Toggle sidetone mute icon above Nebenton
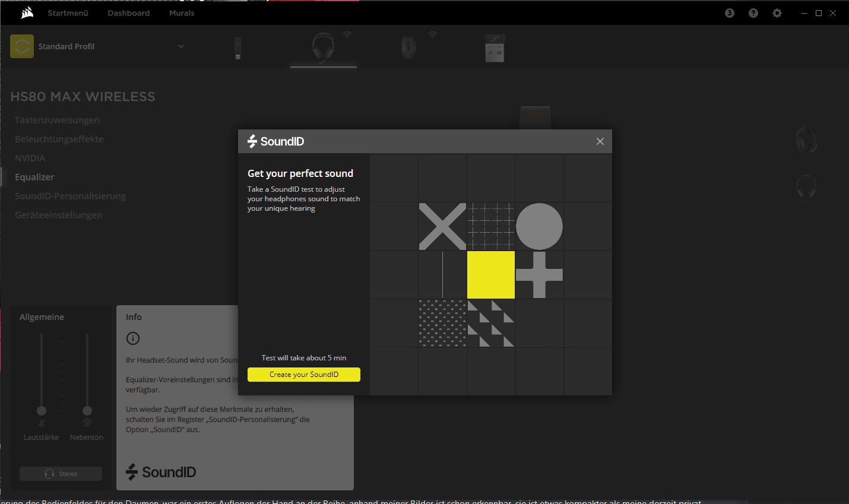The height and width of the screenshot is (504, 849). tap(87, 423)
